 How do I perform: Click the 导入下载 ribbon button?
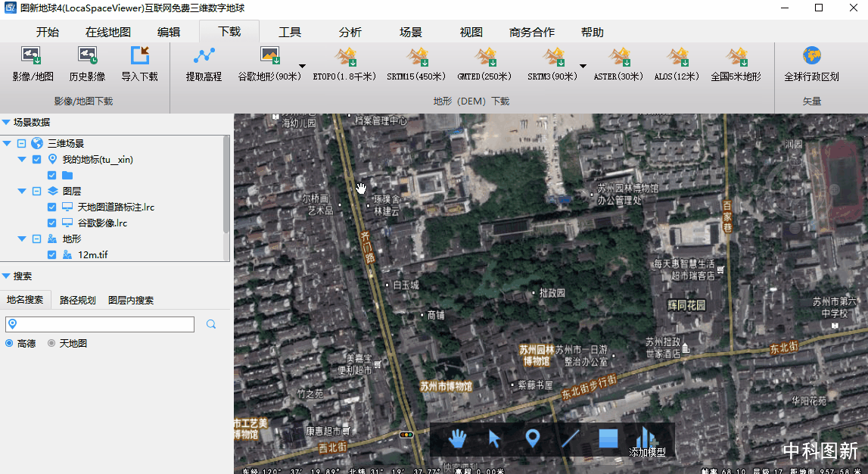139,64
